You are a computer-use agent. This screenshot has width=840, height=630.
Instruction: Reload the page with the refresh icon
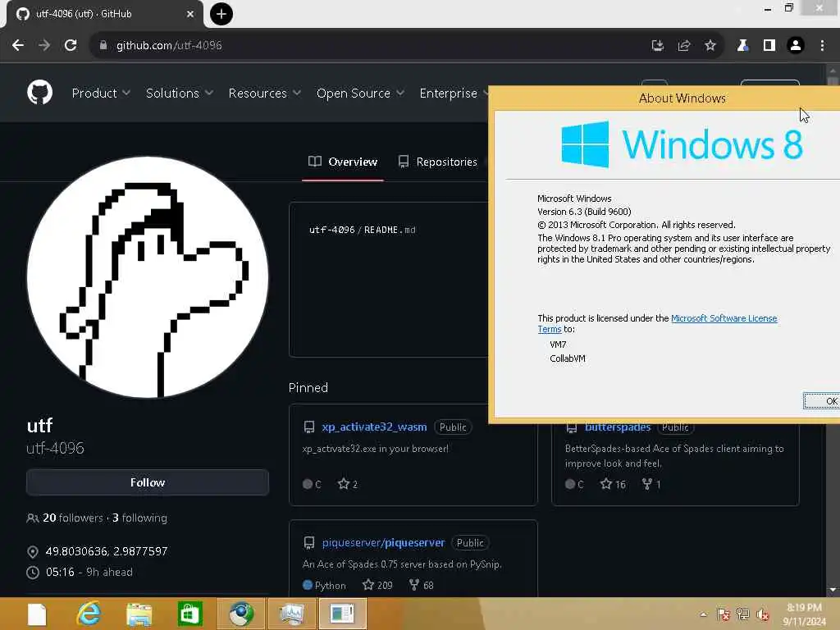point(71,46)
